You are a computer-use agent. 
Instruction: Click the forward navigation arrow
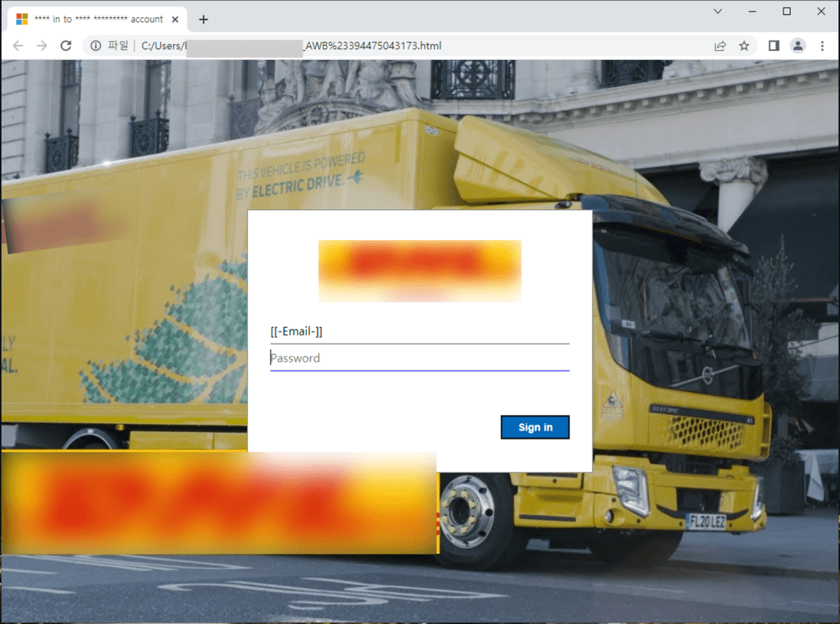pos(42,46)
